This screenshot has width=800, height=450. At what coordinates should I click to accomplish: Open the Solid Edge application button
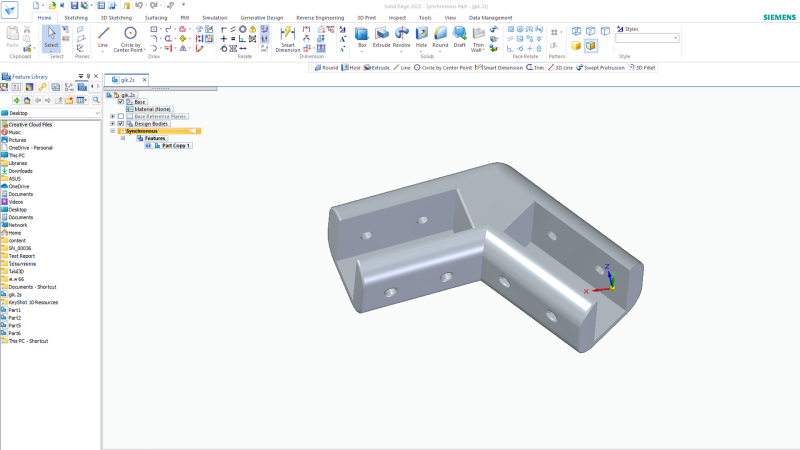click(10, 9)
